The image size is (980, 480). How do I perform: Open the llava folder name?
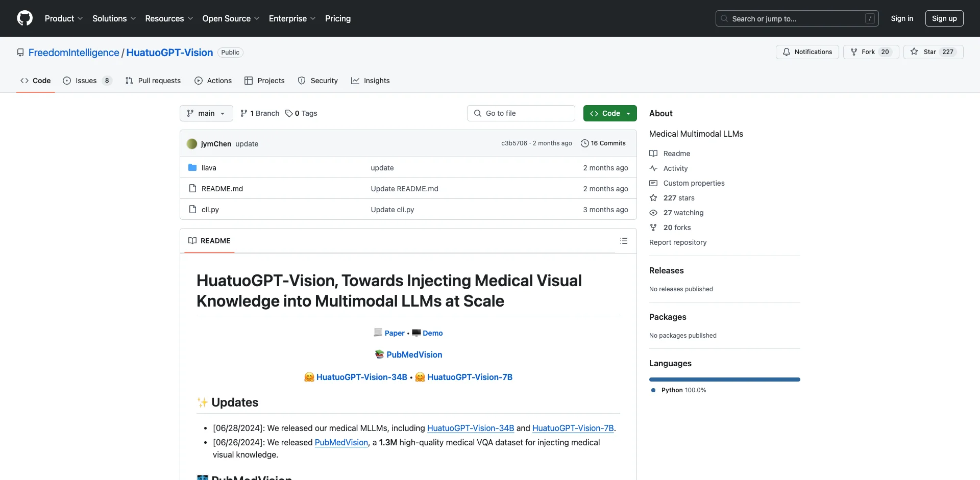point(209,168)
